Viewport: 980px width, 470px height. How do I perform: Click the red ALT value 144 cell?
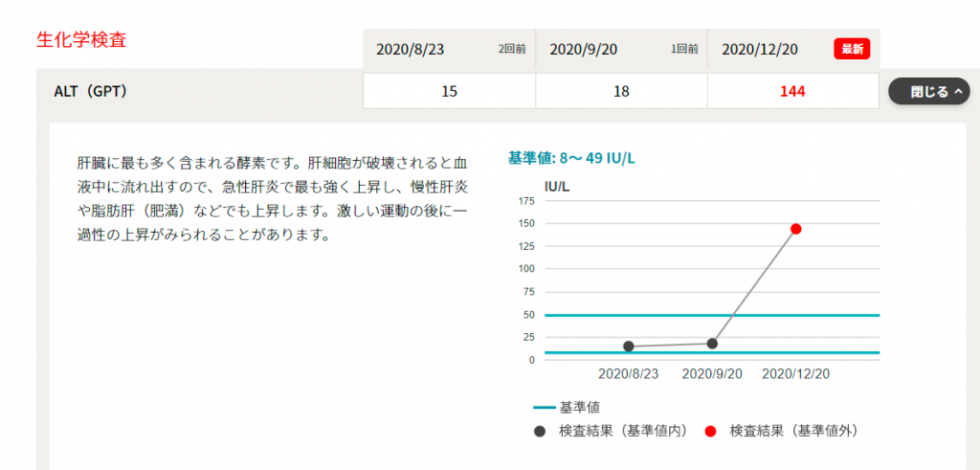793,92
